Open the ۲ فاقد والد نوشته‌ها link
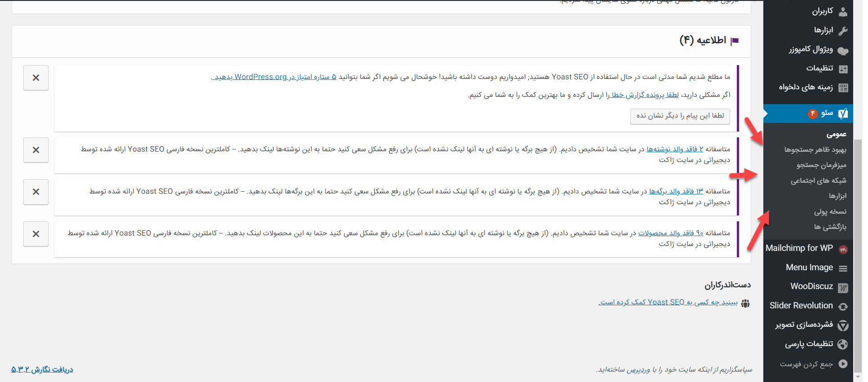This screenshot has height=382, width=868. pyautogui.click(x=675, y=149)
